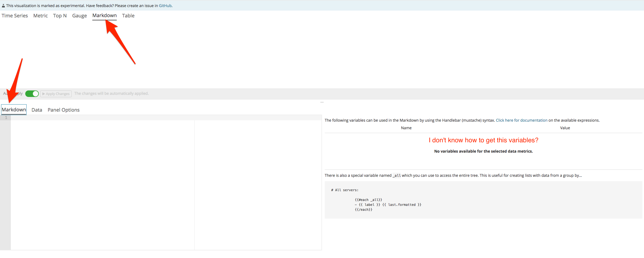This screenshot has height=258, width=644.
Task: Select the Metric visualization tab
Action: (x=40, y=15)
